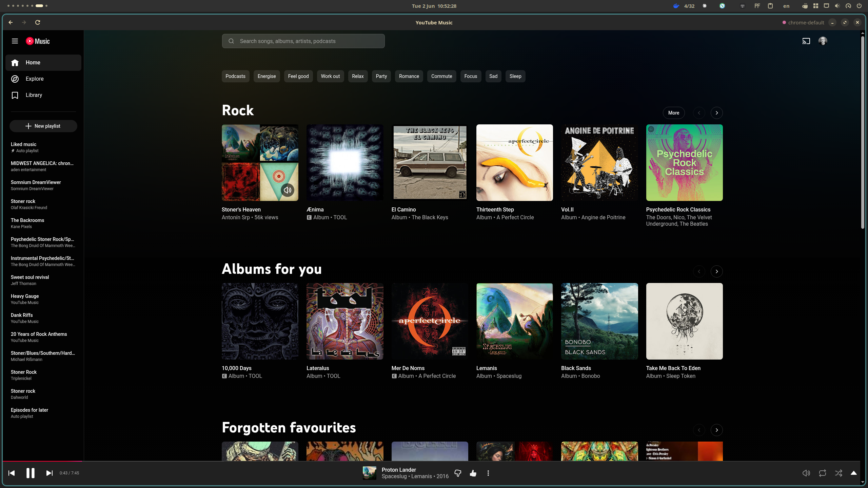Open Explore from the sidebar
Image resolution: width=868 pixels, height=488 pixels.
click(43, 79)
